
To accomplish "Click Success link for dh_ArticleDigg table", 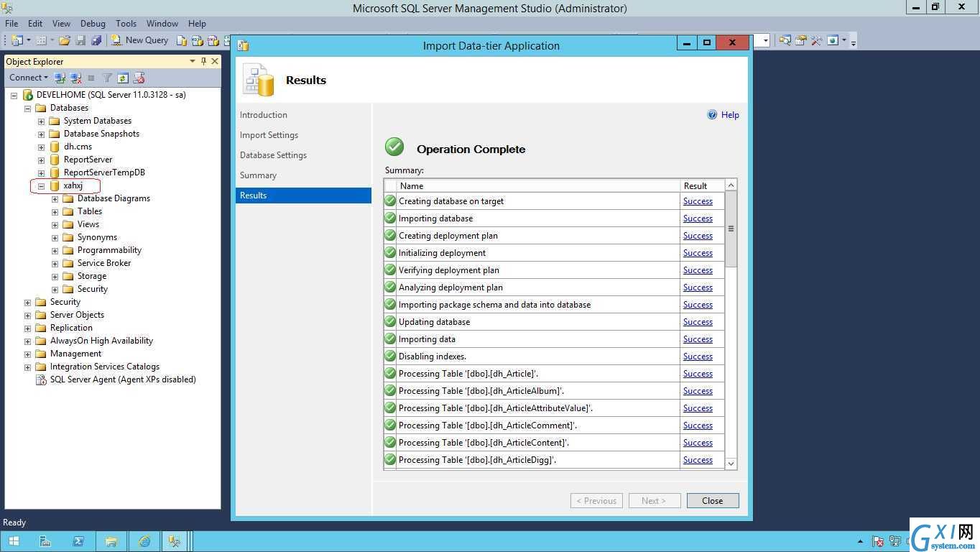I will pyautogui.click(x=698, y=460).
